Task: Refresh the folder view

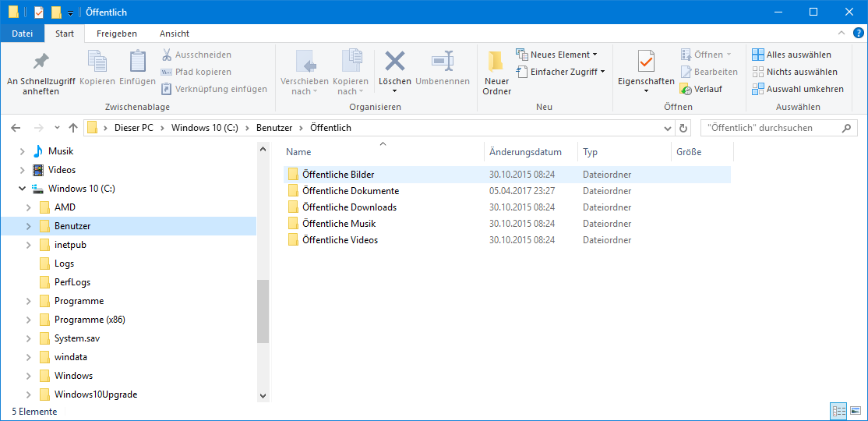Action: coord(683,128)
